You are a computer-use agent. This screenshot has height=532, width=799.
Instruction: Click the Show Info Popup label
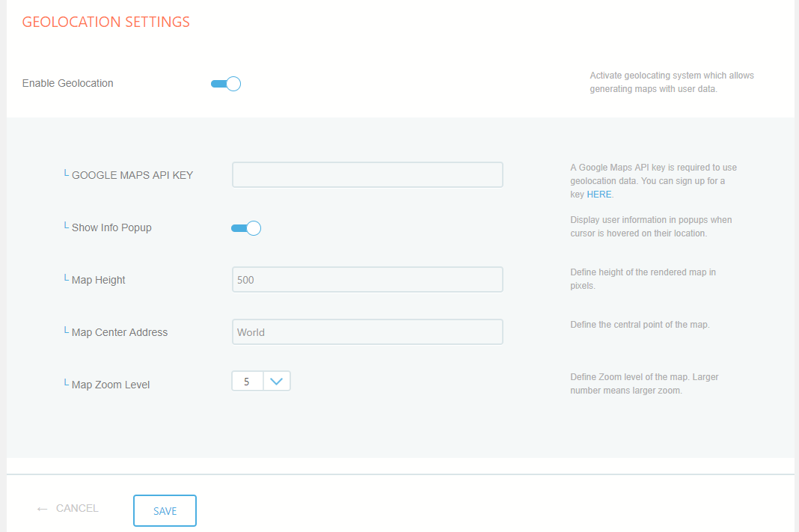click(111, 227)
